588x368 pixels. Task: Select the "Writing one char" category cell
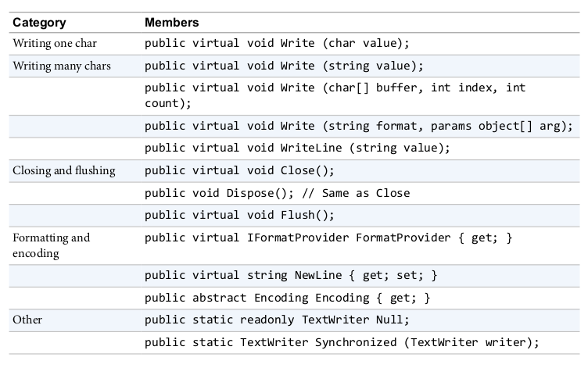coord(55,44)
